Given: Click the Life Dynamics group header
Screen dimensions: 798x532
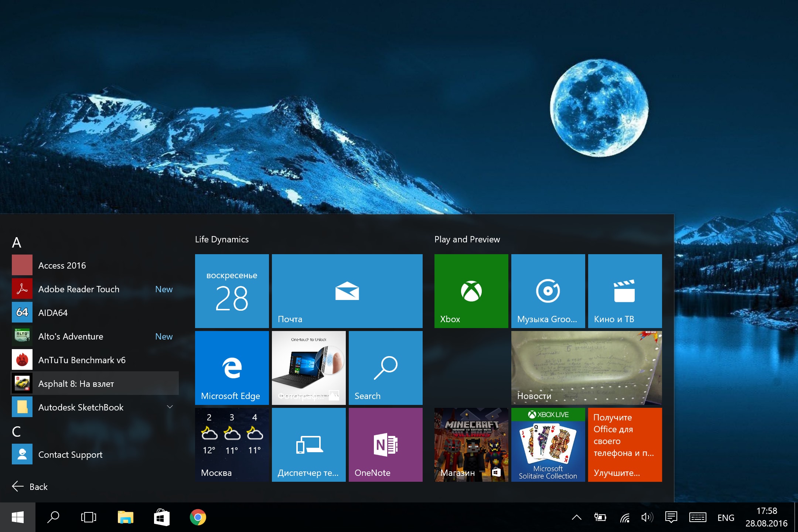Looking at the screenshot, I should pyautogui.click(x=222, y=239).
